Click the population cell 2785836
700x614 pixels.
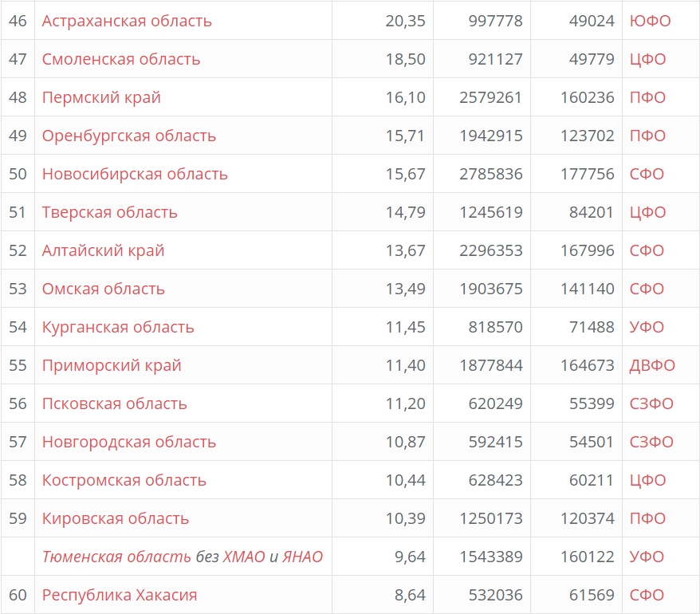point(491,174)
